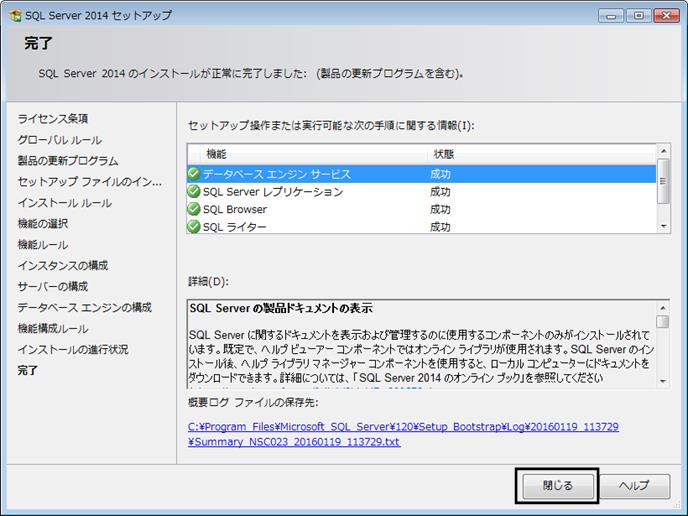Minimize the setup window
The width and height of the screenshot is (688, 516).
click(x=611, y=16)
